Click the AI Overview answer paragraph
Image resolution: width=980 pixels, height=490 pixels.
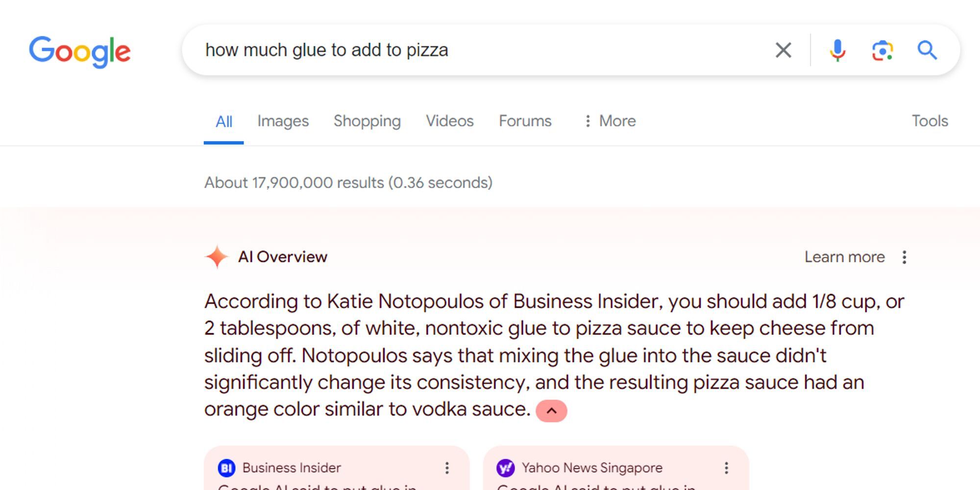(554, 355)
